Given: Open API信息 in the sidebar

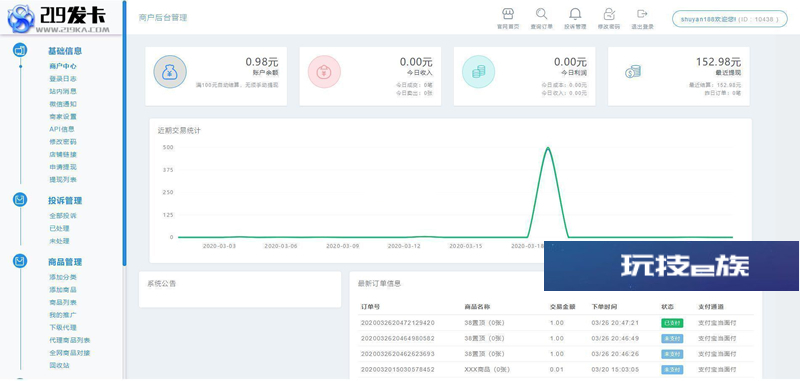Looking at the screenshot, I should [x=62, y=129].
